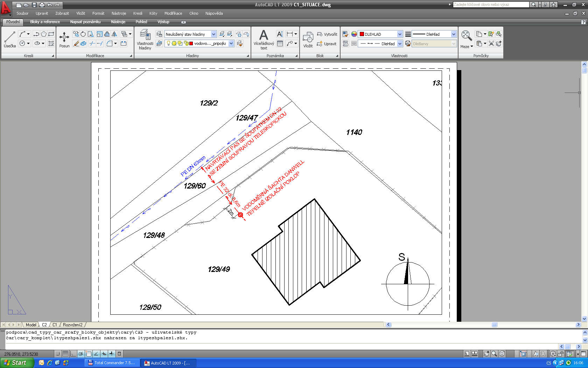Click Internet Explorer quick launch icon
588x368 pixels.
coord(50,363)
